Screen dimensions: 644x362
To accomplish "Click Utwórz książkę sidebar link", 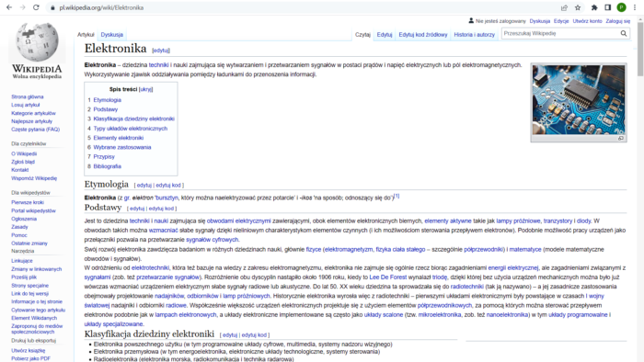I will 28,351.
